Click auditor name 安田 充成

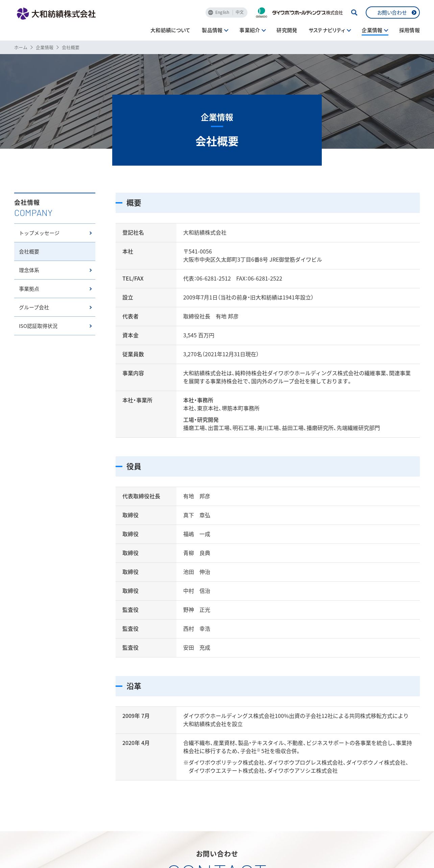point(197,648)
